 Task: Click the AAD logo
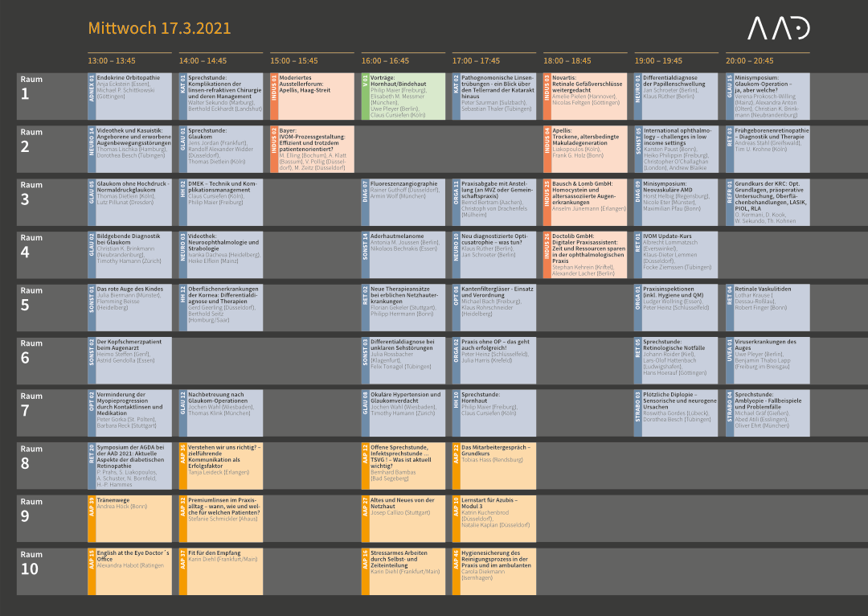pos(778,28)
